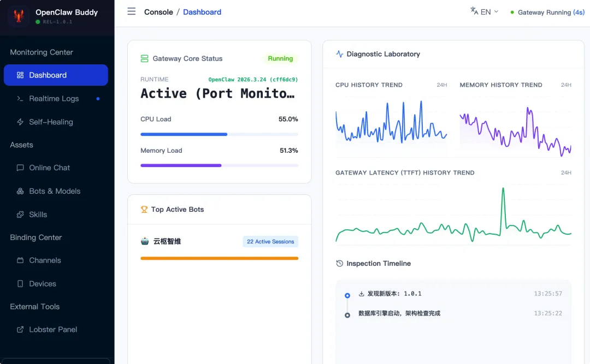Click the Monitoring Center section header

pos(42,52)
